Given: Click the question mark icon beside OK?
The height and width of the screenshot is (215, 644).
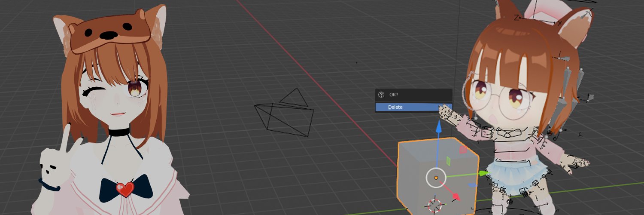Looking at the screenshot, I should [x=381, y=95].
